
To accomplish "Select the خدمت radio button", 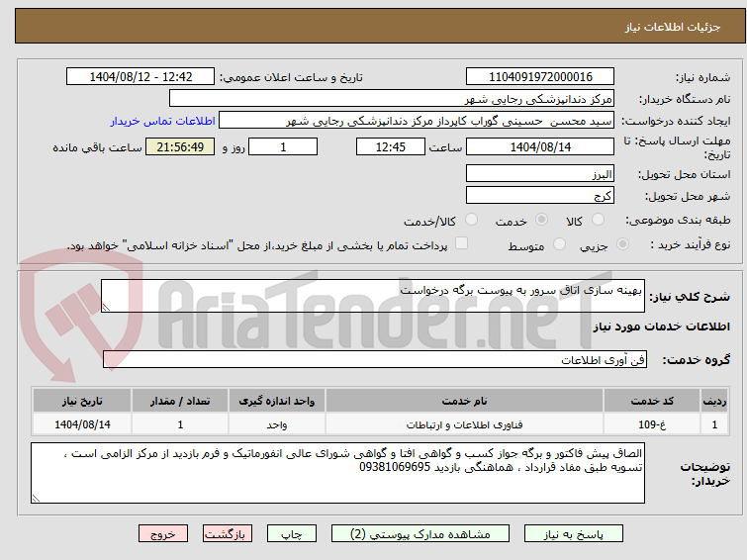I will [541, 220].
